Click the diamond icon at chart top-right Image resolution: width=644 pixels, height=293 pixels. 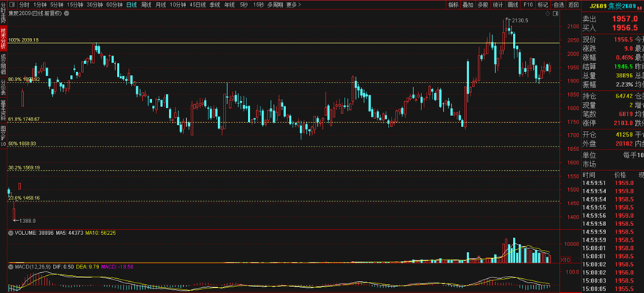[547, 13]
